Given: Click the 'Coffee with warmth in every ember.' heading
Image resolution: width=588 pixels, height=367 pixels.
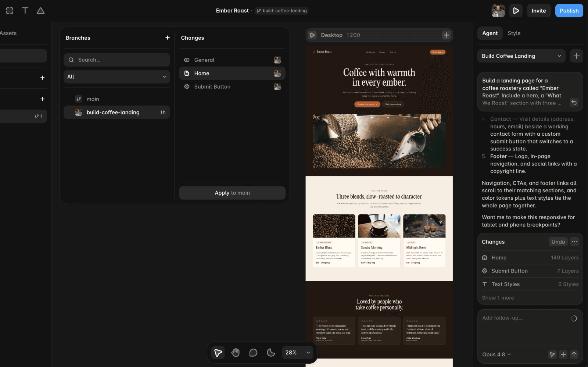Looking at the screenshot, I should (x=379, y=77).
